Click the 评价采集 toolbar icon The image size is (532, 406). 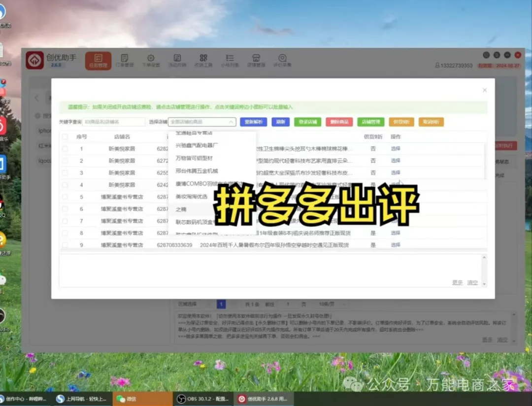coord(282,60)
